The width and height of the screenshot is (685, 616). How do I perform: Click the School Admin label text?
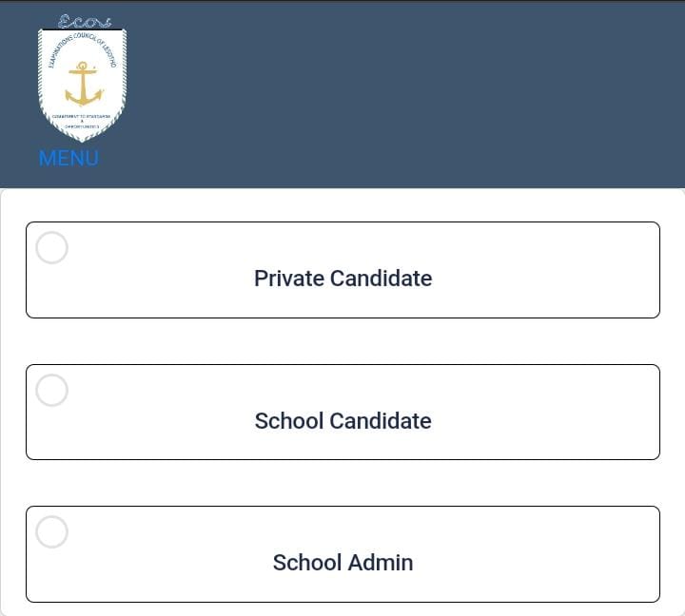(342, 563)
